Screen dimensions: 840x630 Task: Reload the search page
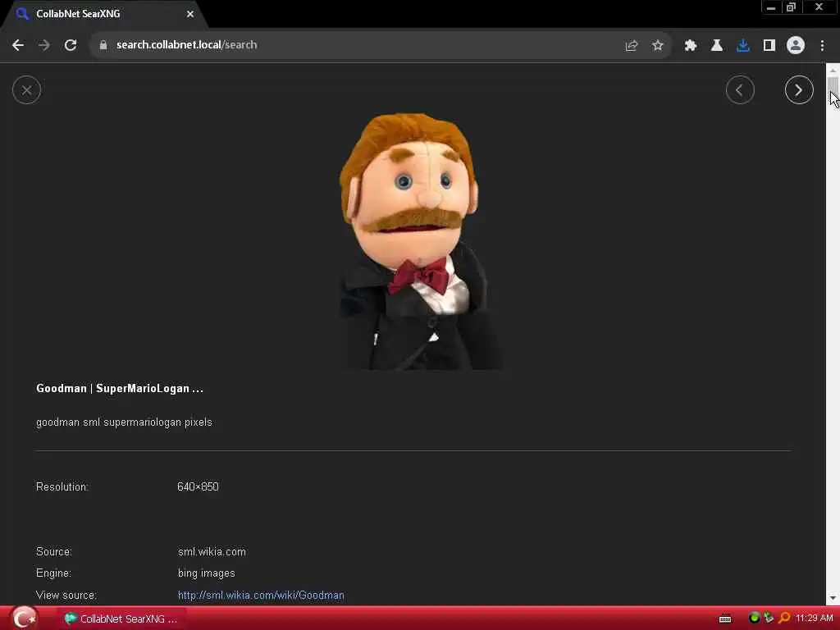point(71,45)
